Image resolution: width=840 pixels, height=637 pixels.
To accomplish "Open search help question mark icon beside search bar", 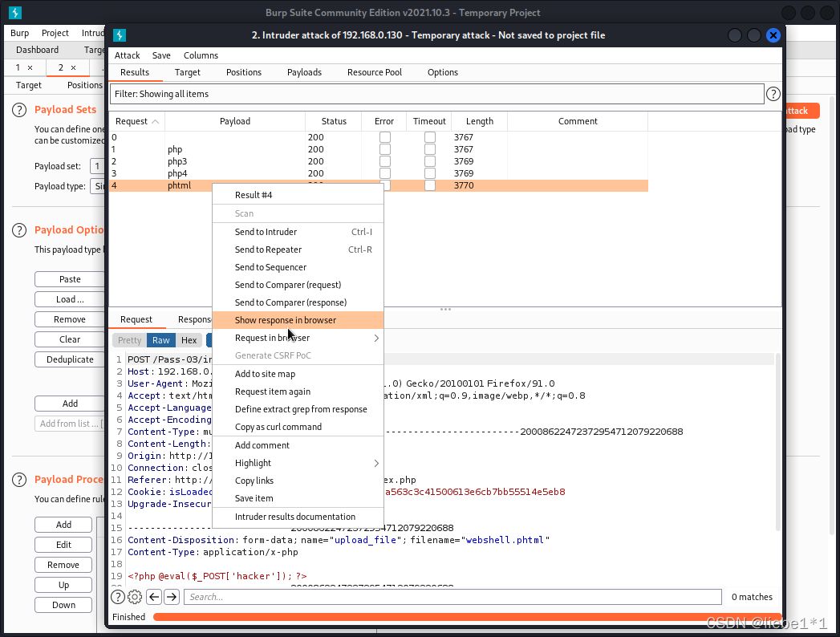I will tap(118, 597).
